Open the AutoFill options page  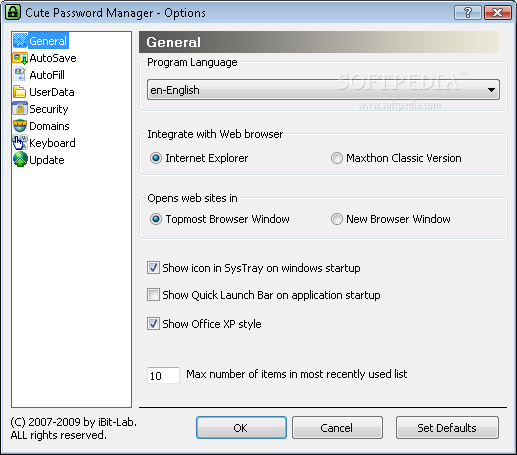47,75
